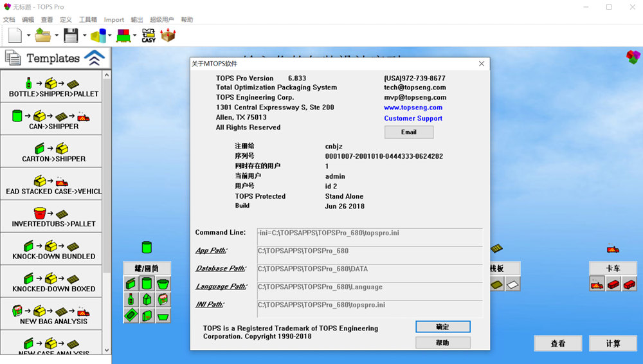Open the www.topseng.com link
Screen dimensions: 643x364
tap(413, 107)
